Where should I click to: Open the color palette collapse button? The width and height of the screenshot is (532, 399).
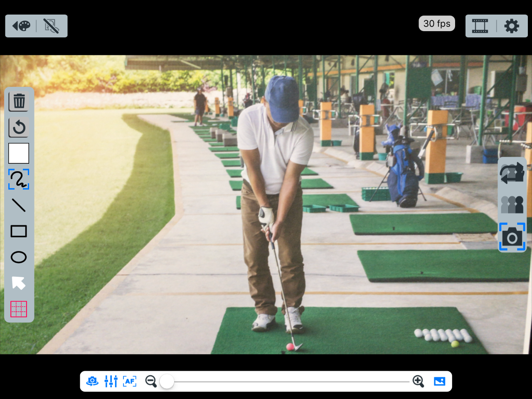21,26
